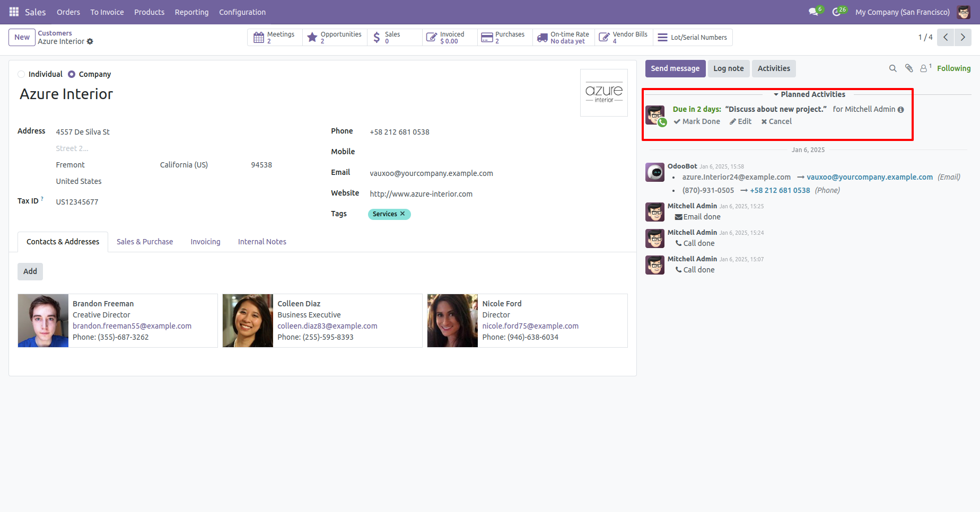This screenshot has height=512, width=980.
Task: Open Brandon Freeman contact card
Action: tap(118, 321)
